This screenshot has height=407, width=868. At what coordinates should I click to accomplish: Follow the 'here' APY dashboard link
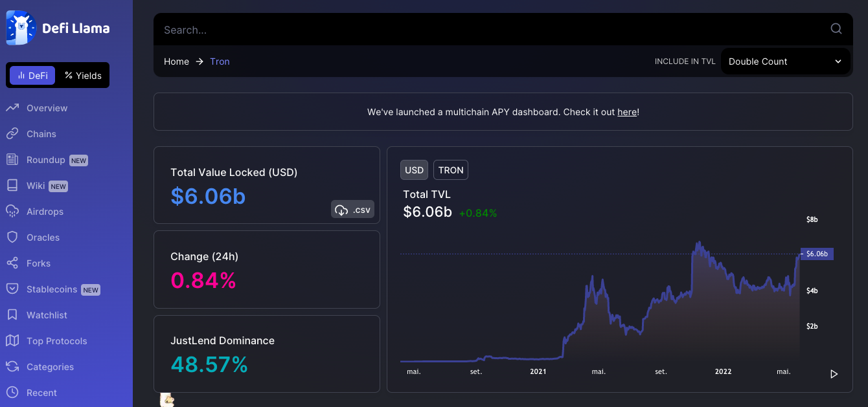pos(627,112)
